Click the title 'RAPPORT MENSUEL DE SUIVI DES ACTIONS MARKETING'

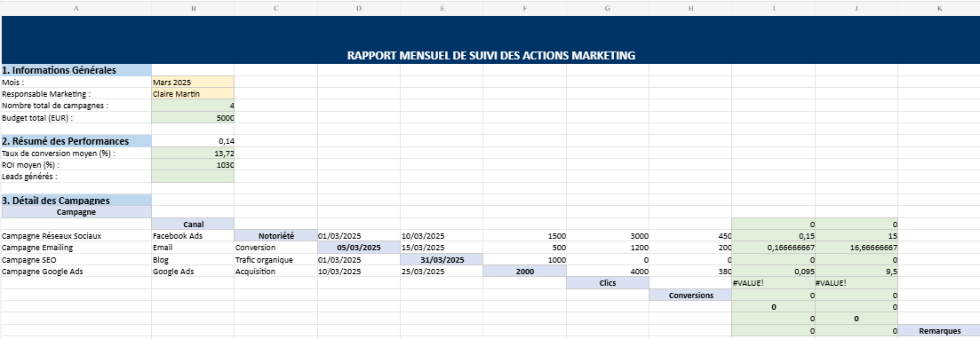[491, 56]
